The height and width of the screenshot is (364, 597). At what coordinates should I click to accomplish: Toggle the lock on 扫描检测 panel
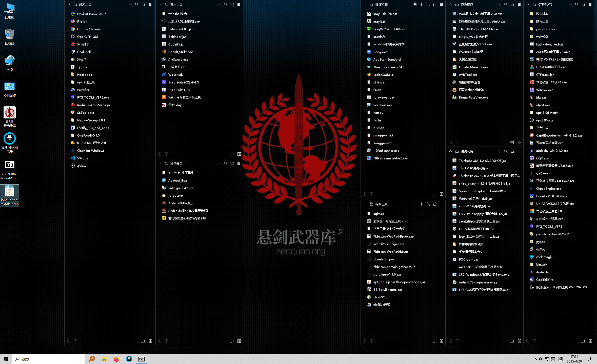pyautogui.click(x=371, y=5)
